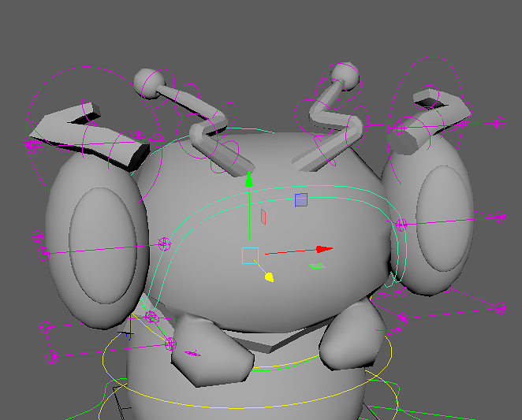522x420 pixels.
Task: Click the green Y-axis move arrow
Action: 249,179
